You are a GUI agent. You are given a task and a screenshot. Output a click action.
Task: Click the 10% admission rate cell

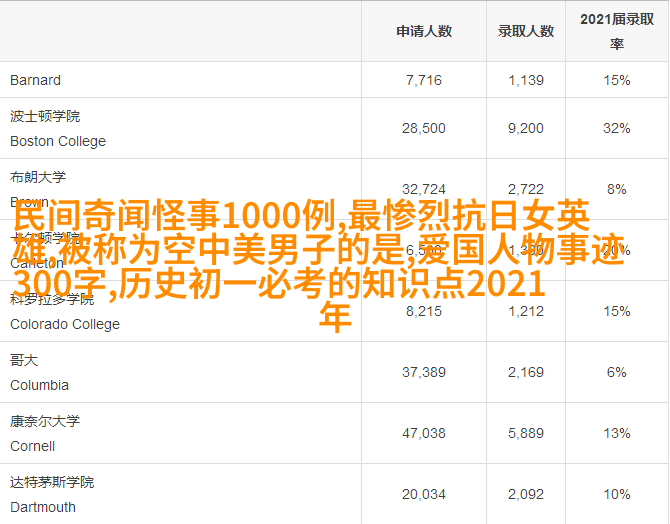tap(617, 495)
